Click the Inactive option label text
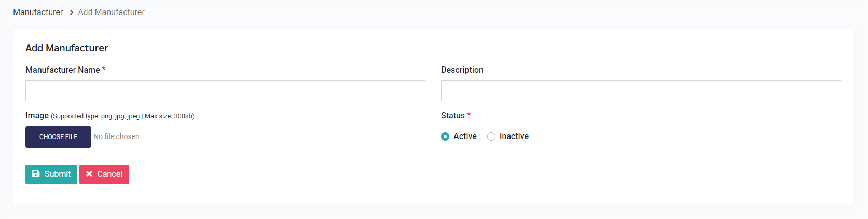Screen dimensions: 868x219 coord(514,136)
